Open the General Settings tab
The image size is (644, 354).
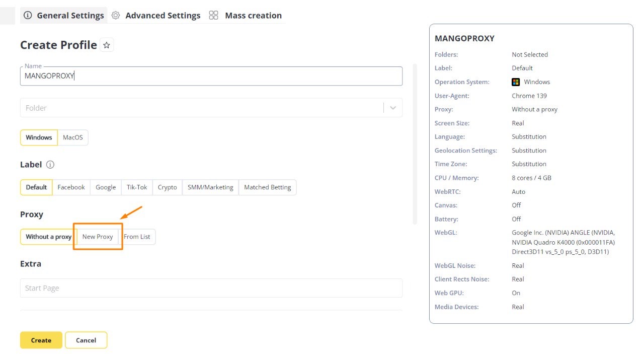tap(64, 16)
